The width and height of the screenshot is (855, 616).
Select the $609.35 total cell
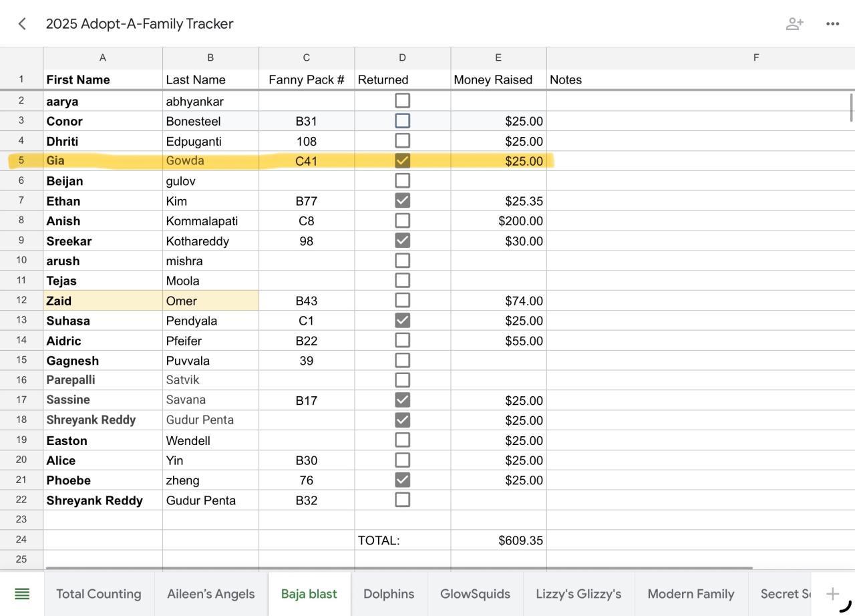coord(499,541)
